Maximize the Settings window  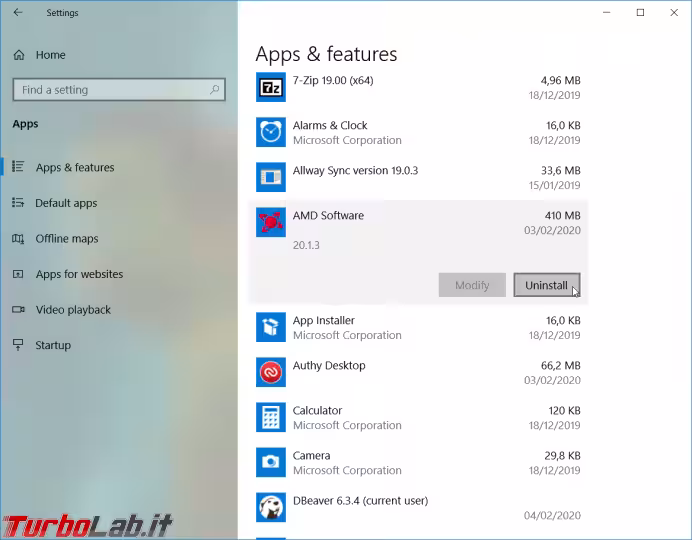640,12
